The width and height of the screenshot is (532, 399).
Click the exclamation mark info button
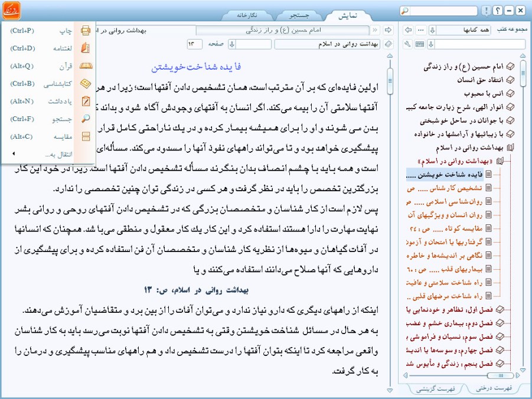click(x=486, y=11)
